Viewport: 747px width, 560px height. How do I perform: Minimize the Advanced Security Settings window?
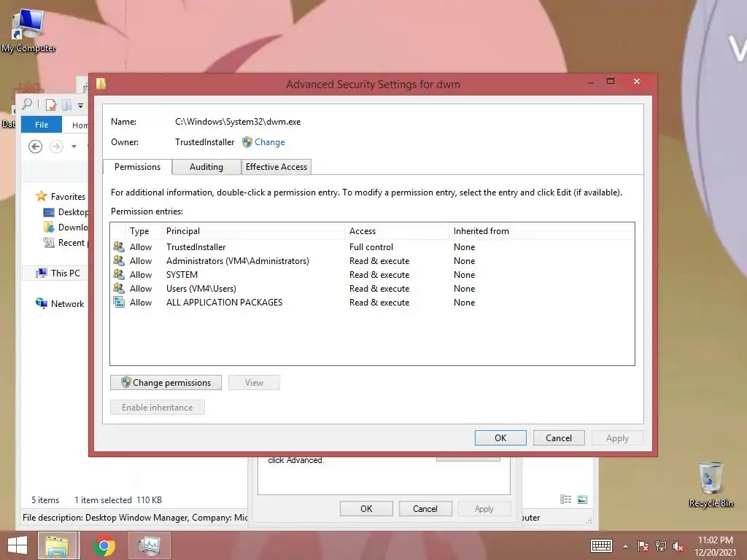pos(591,82)
